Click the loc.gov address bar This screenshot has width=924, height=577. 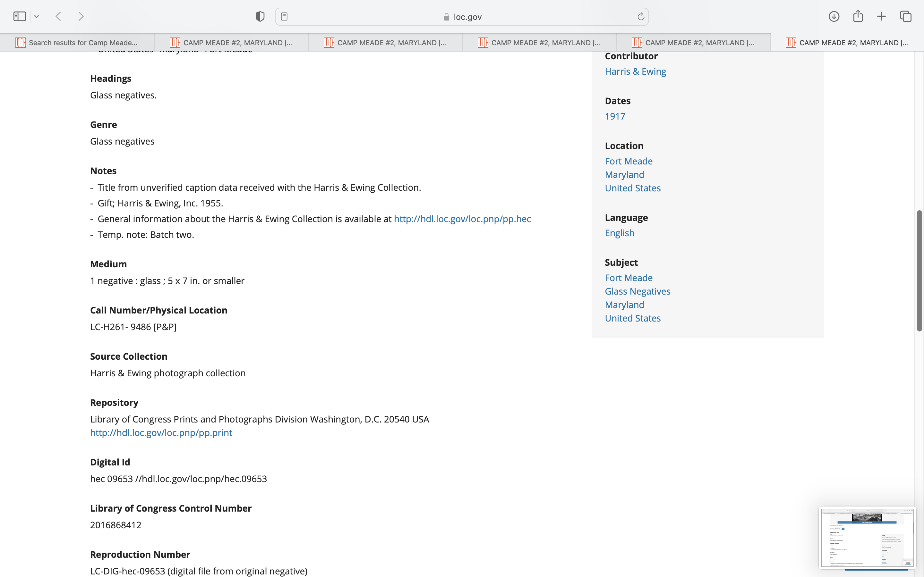point(462,17)
